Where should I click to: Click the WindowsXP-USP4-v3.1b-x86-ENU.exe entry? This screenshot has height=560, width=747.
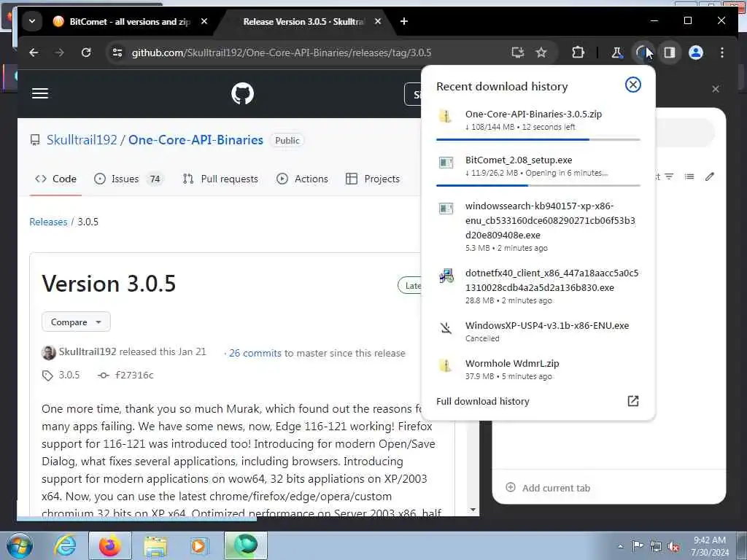point(538,332)
